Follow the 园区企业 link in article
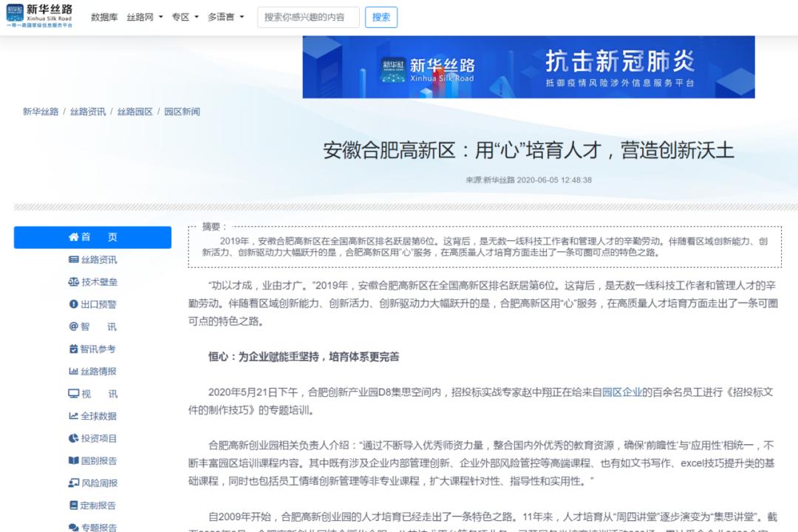798x532 pixels. [x=621, y=392]
